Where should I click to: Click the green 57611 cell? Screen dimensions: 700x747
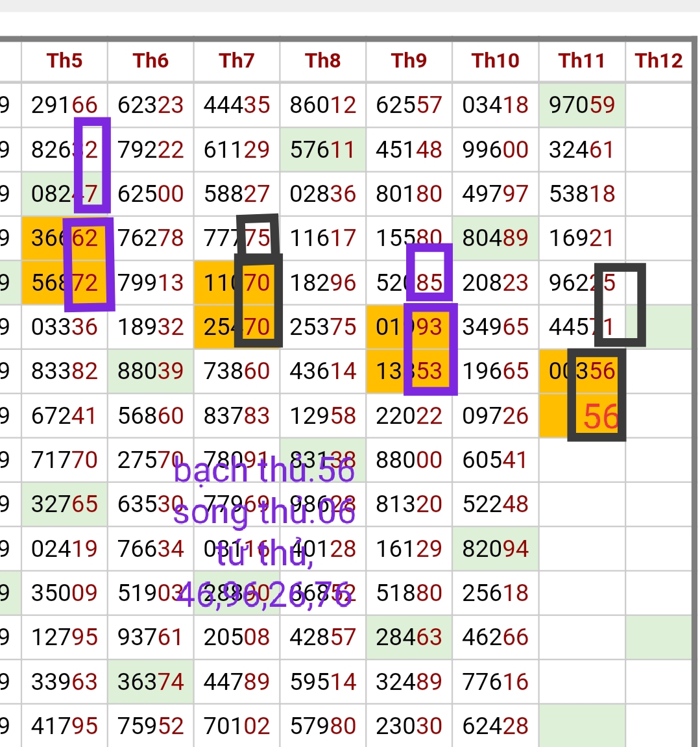coord(323,149)
